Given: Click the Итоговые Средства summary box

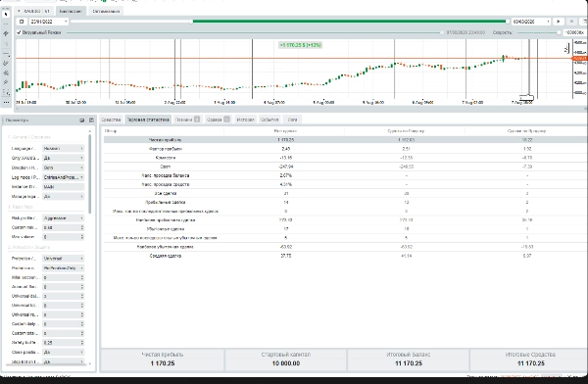Looking at the screenshot, I should (x=530, y=360).
